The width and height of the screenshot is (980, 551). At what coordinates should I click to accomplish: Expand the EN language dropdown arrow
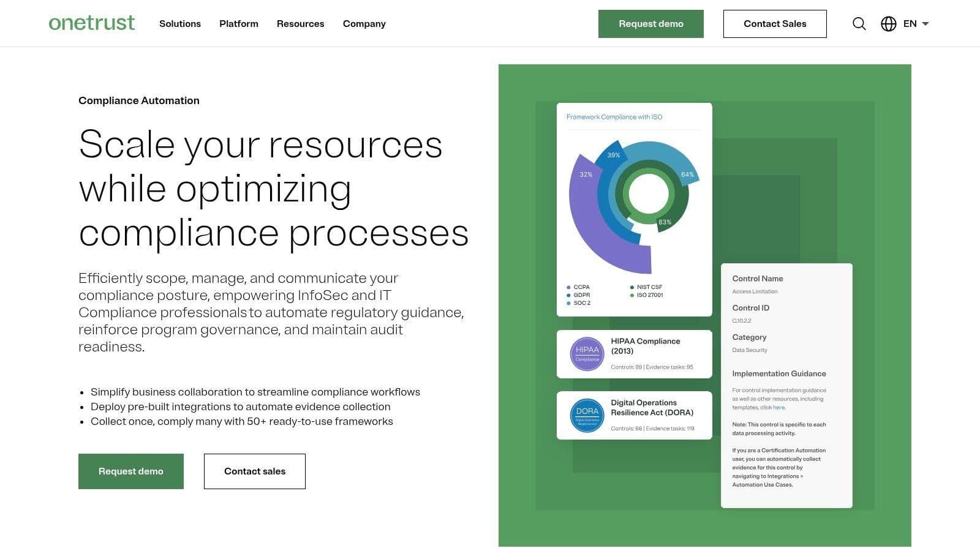click(925, 24)
